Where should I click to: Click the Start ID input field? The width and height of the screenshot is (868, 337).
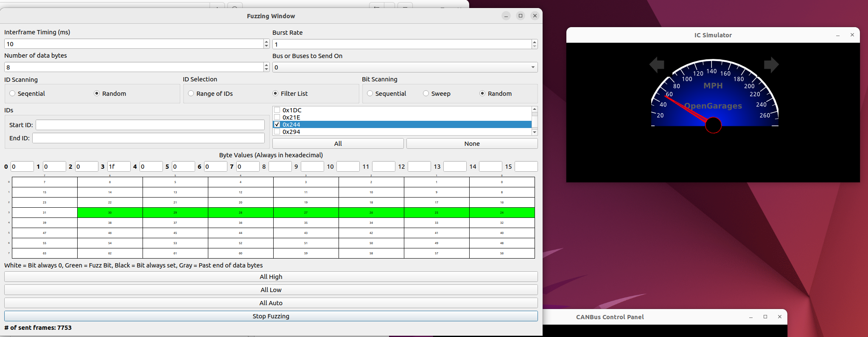[150, 125]
